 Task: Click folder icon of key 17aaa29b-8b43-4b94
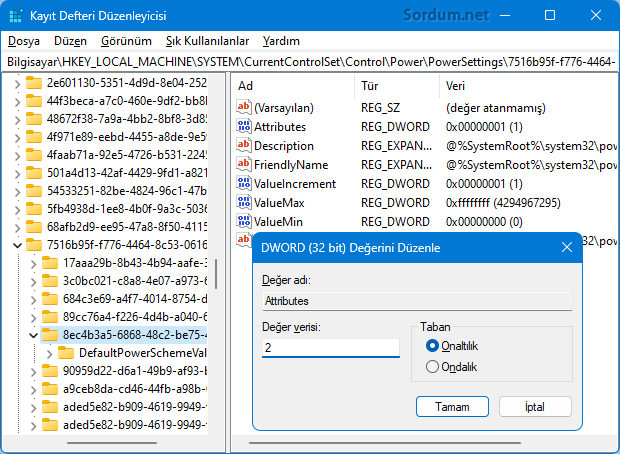[50, 263]
